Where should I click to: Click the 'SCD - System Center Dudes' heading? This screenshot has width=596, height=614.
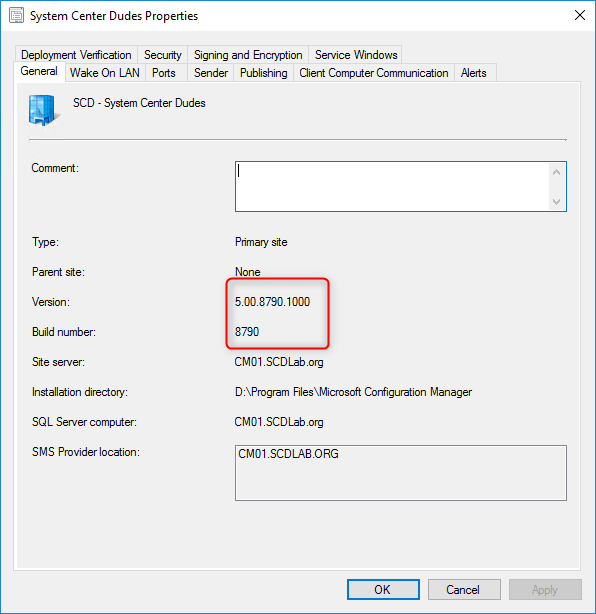pos(139,103)
